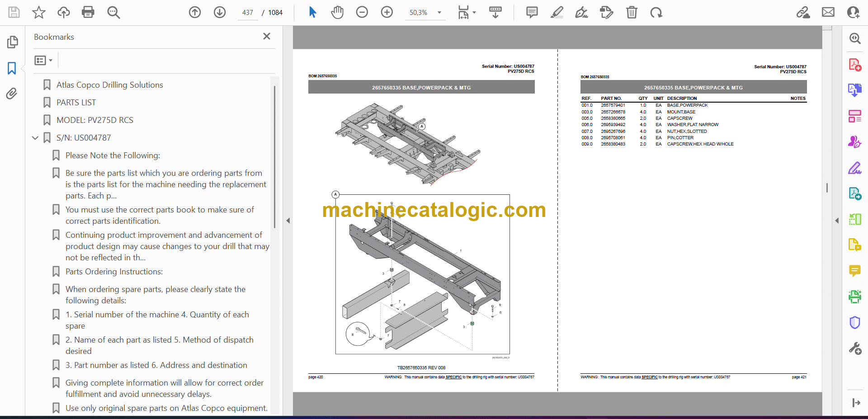Click the zoom out minus icon
Screen dimensions: 868x419
click(362, 12)
